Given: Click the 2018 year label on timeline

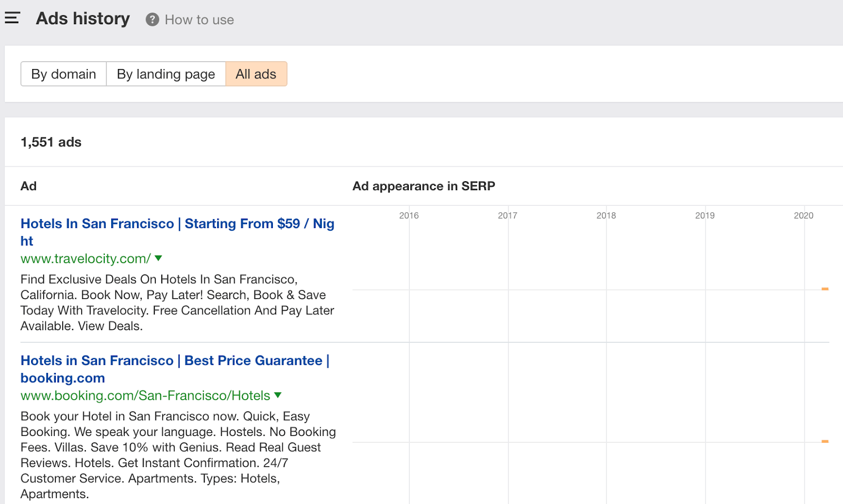Looking at the screenshot, I should click(606, 215).
